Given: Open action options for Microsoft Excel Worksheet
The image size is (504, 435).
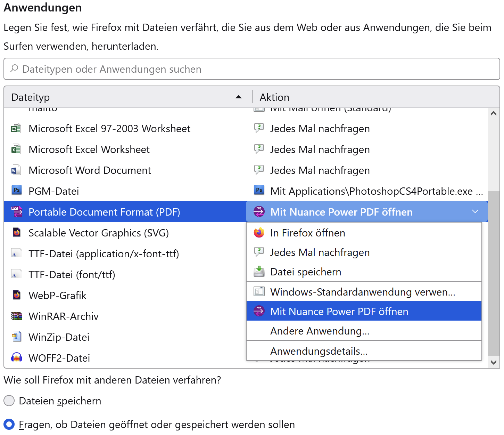Looking at the screenshot, I should tap(320, 150).
